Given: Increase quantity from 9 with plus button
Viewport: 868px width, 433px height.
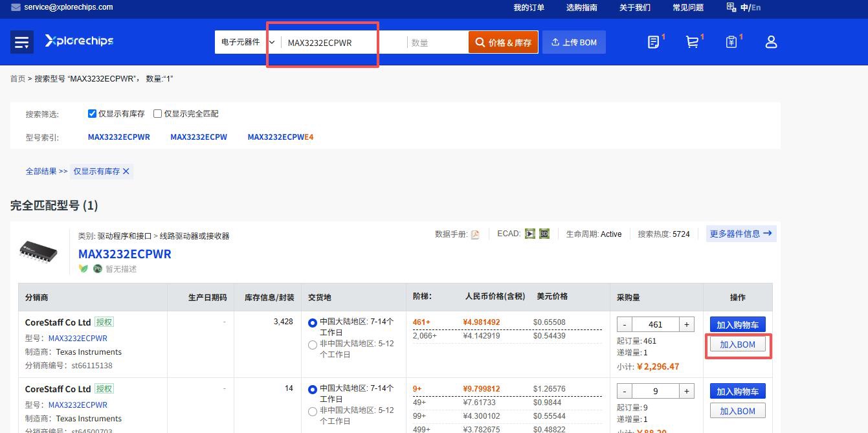Looking at the screenshot, I should pos(687,391).
